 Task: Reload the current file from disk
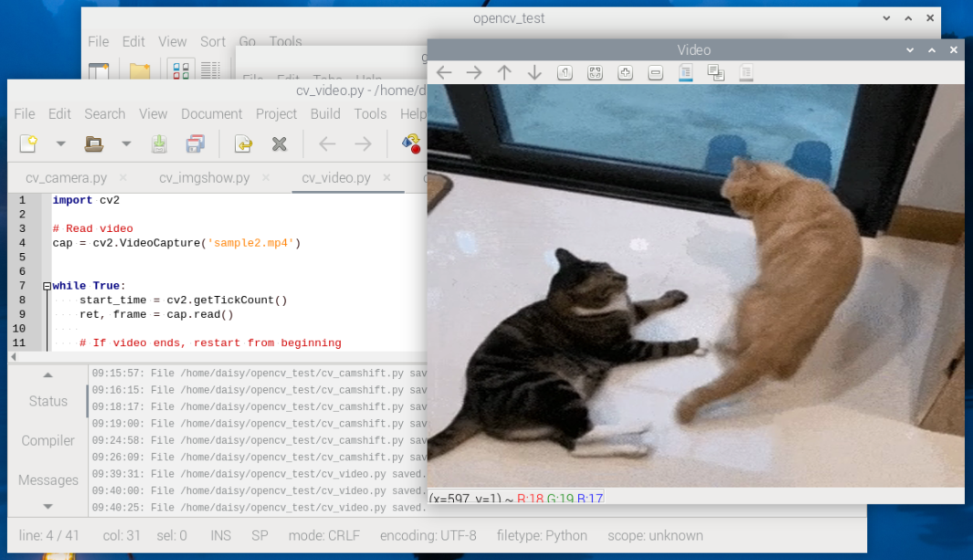pyautogui.click(x=243, y=143)
